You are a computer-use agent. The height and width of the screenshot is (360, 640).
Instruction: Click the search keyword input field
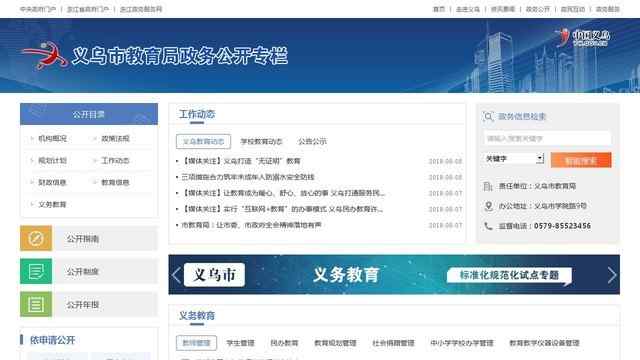(547, 139)
